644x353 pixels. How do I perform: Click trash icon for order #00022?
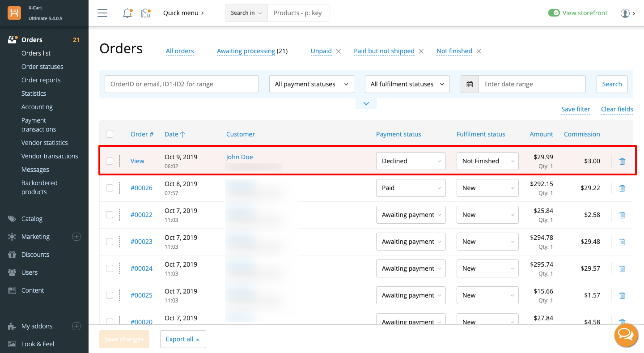(x=622, y=215)
